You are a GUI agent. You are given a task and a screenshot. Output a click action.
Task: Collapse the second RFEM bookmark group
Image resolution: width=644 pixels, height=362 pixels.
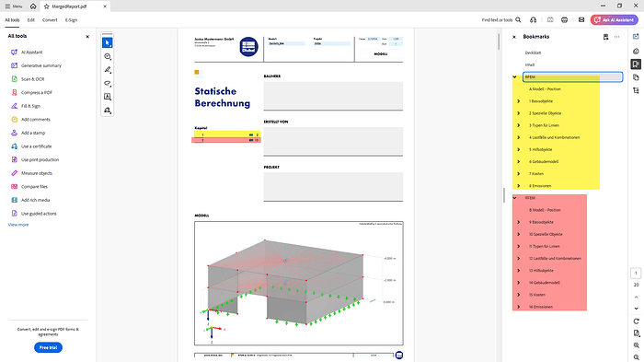(514, 198)
